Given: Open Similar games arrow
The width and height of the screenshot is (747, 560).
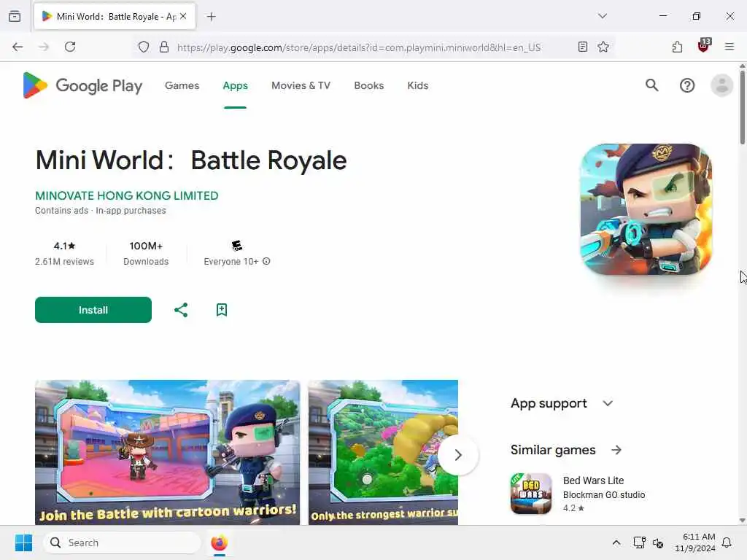Looking at the screenshot, I should point(616,450).
